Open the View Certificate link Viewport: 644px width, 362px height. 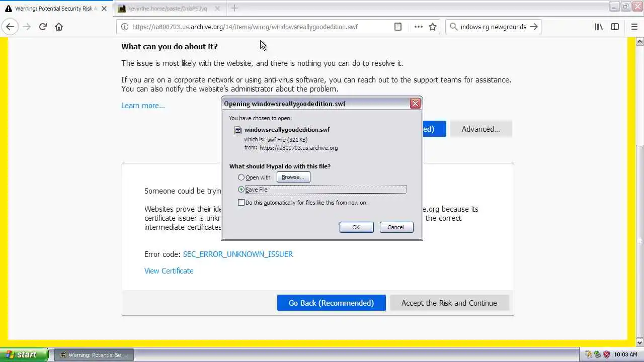(169, 271)
